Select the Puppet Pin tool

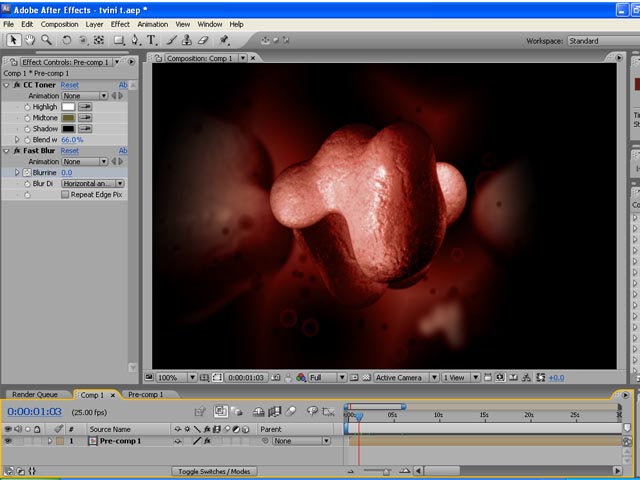coord(224,40)
